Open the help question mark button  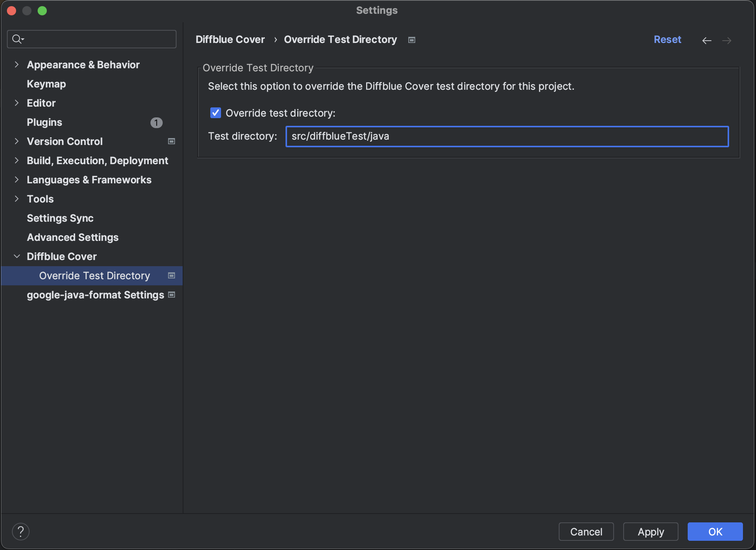(21, 532)
